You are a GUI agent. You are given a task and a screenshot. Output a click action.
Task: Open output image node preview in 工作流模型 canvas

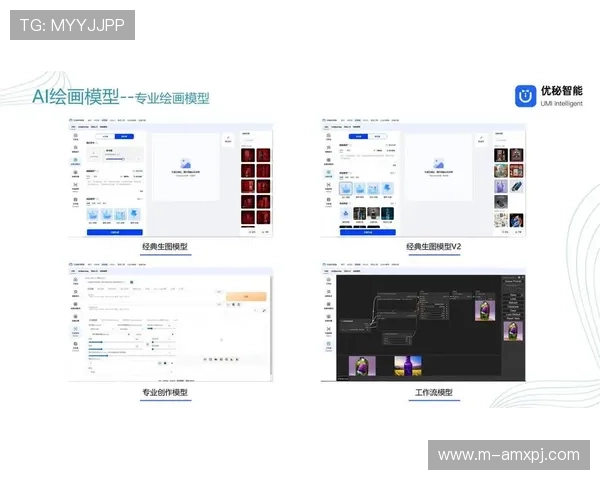[485, 310]
